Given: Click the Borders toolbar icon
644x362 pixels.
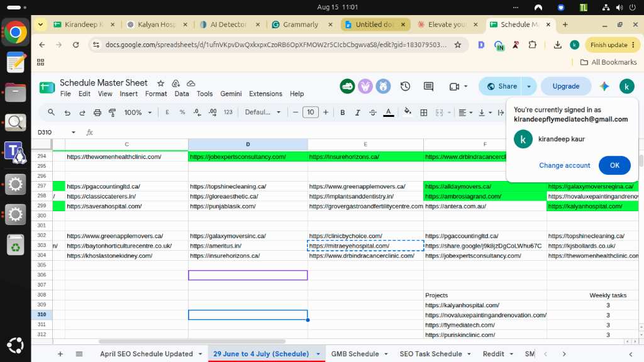Looking at the screenshot, I should (x=424, y=112).
